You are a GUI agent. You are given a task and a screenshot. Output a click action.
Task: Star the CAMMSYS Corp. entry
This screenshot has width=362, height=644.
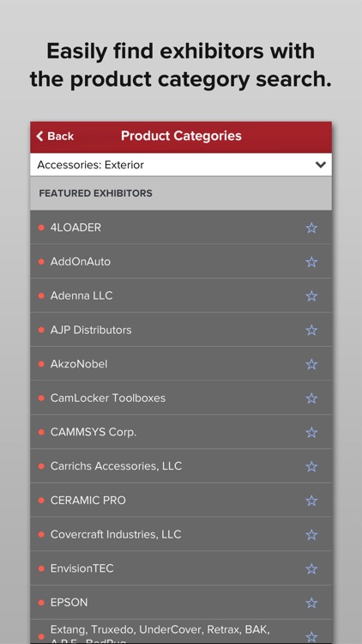tap(311, 433)
